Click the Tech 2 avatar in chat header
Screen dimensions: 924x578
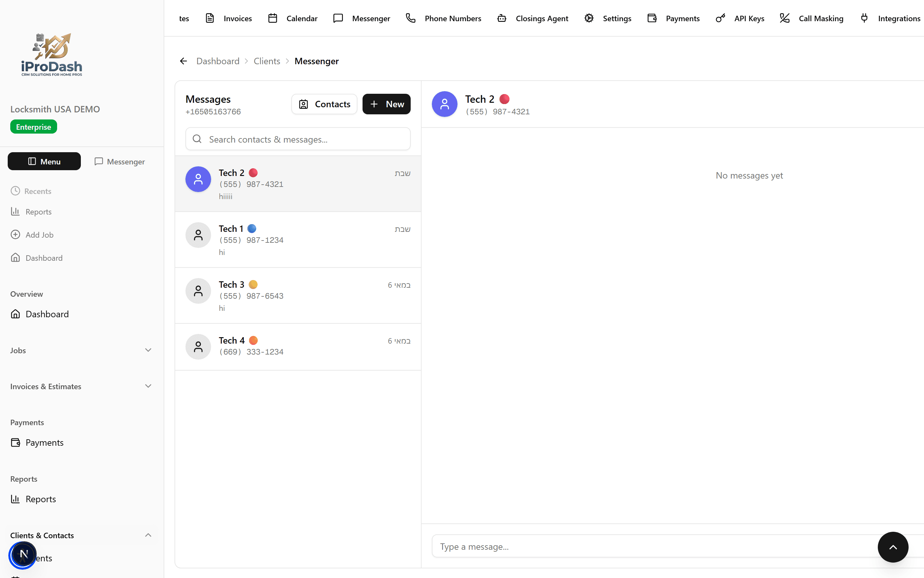pos(444,104)
